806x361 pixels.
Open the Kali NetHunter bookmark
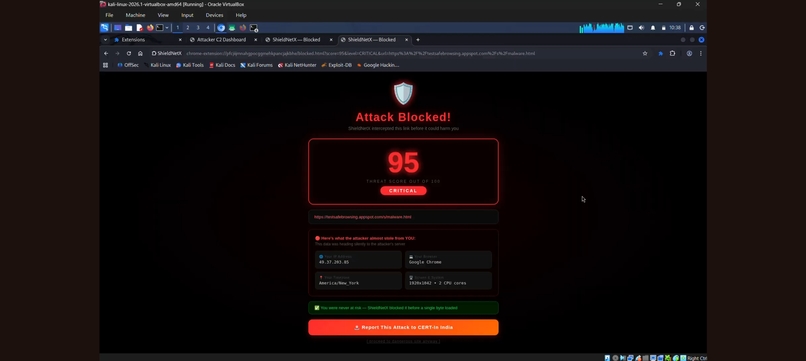point(297,65)
